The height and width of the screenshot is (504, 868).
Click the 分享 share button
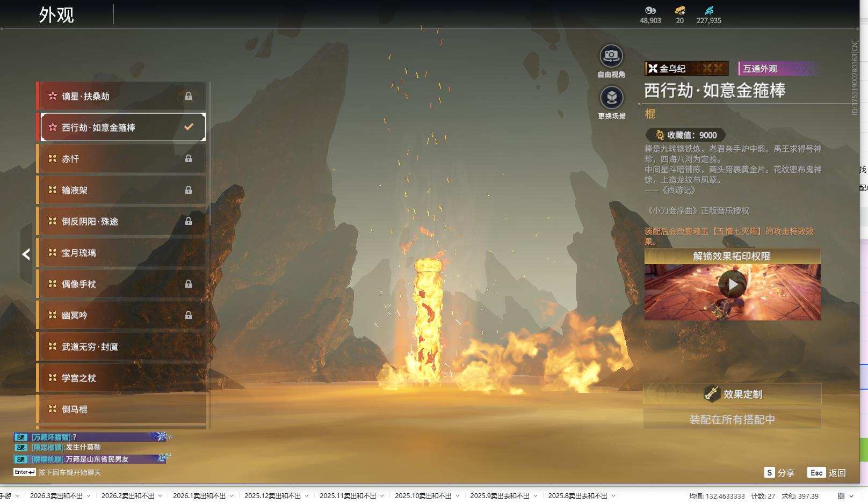(779, 473)
